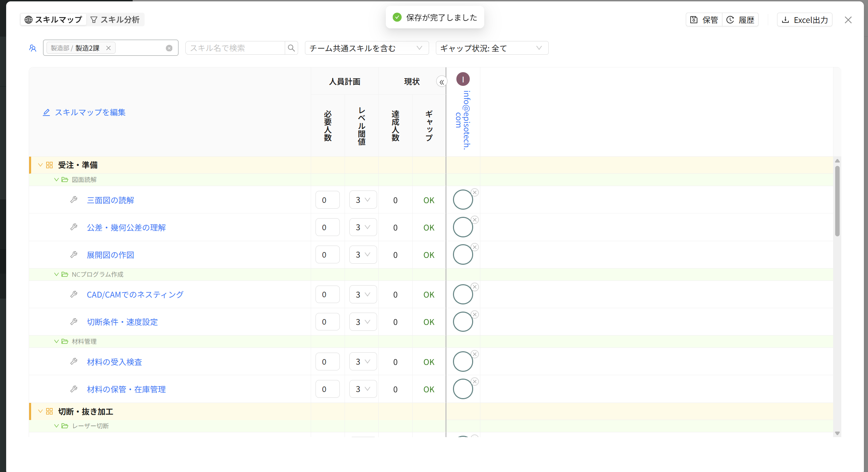The width and height of the screenshot is (868, 472).
Task: Collapse the plan columns with the double-chevron
Action: [442, 82]
